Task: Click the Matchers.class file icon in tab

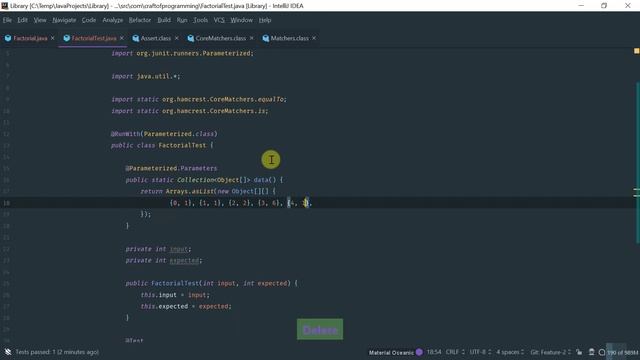Action: (266, 38)
